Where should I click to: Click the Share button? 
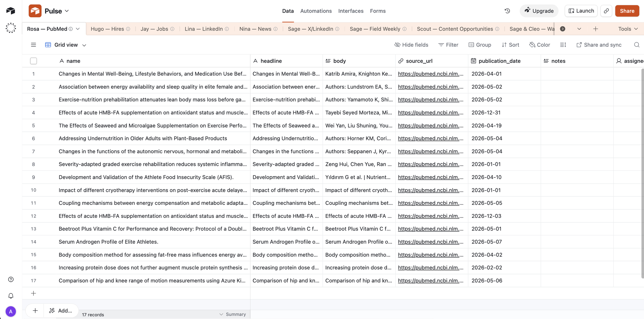coord(627,11)
